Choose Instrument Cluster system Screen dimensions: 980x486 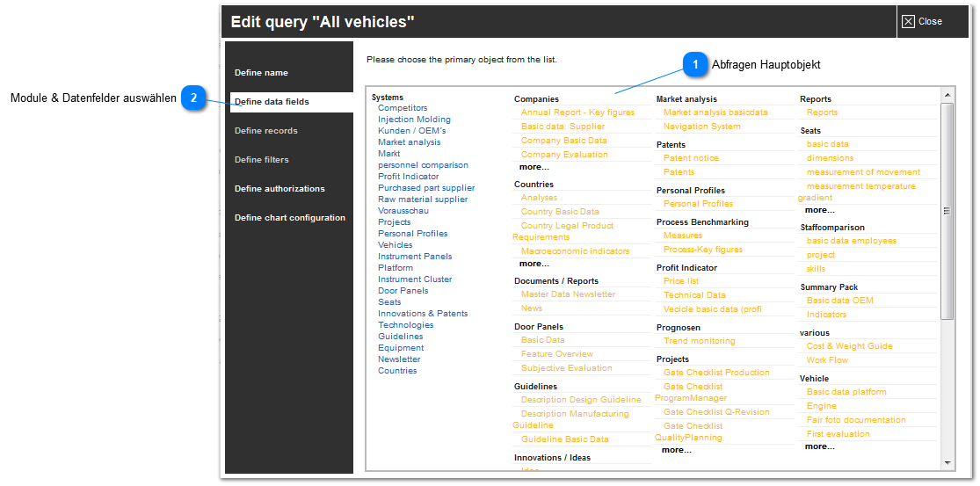click(415, 279)
